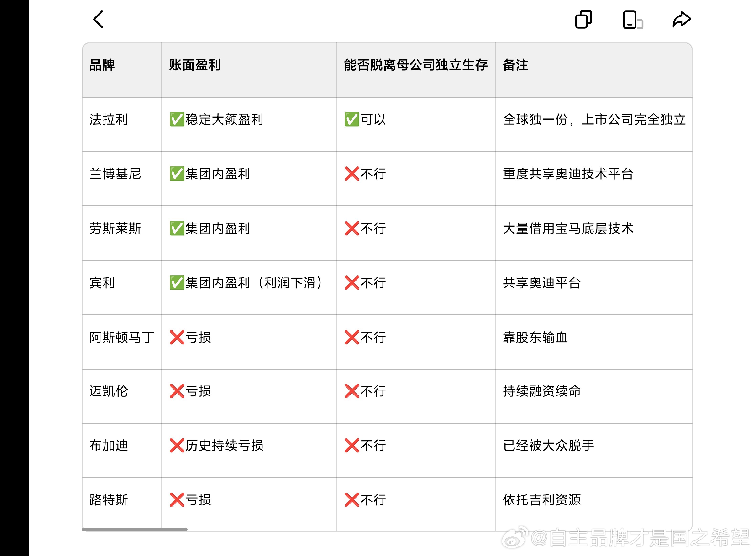Image resolution: width=756 pixels, height=556 pixels.
Task: Click the note 大量借用宝马底层技术
Action: pyautogui.click(x=568, y=228)
